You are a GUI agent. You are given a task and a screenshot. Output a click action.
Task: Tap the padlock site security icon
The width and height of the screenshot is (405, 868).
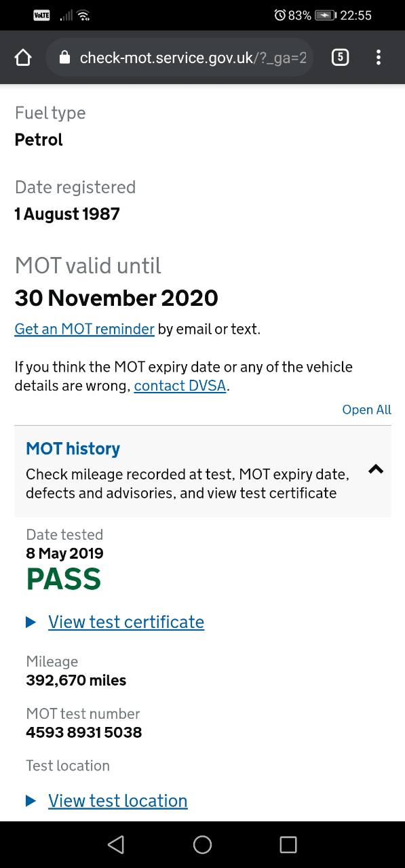tap(65, 58)
